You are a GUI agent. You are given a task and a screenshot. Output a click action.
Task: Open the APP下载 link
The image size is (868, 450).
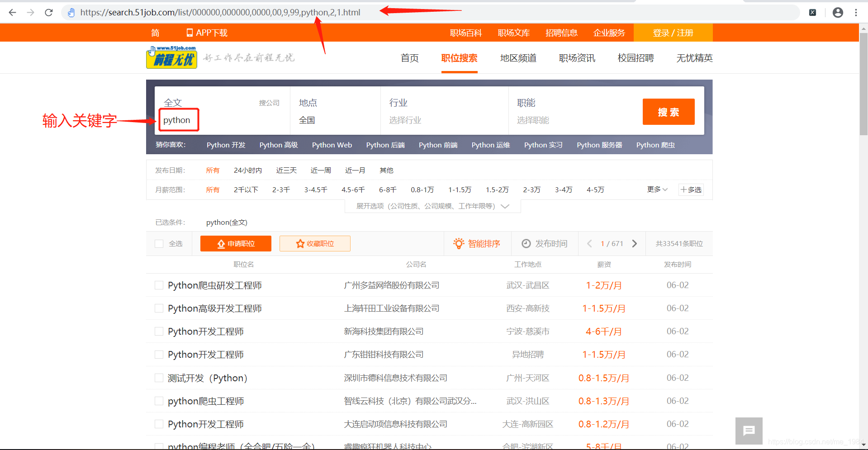point(207,33)
